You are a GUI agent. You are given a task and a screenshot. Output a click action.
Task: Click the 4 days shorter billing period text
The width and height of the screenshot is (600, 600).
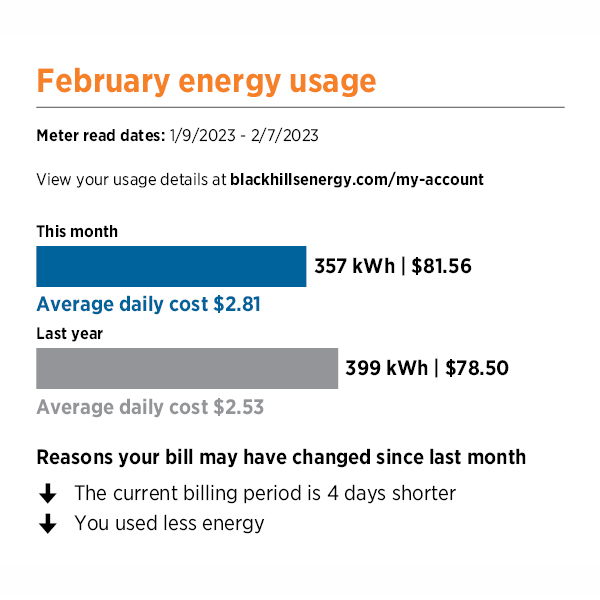point(265,493)
